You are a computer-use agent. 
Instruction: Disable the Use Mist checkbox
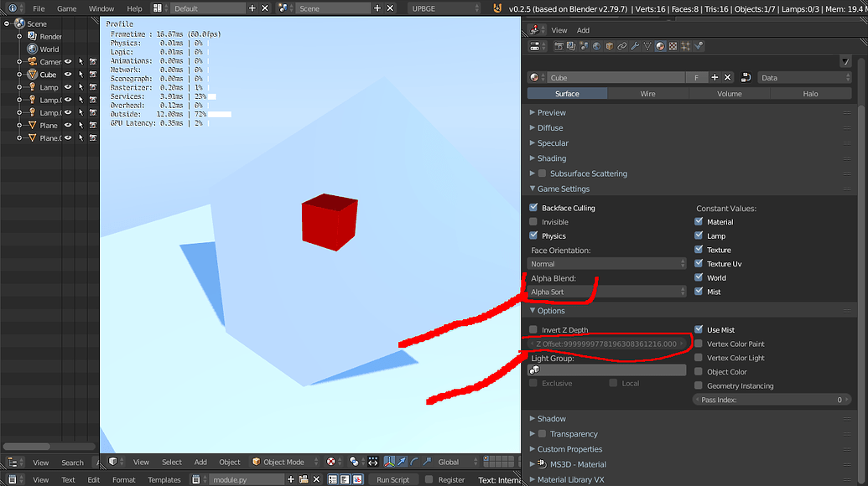(699, 329)
